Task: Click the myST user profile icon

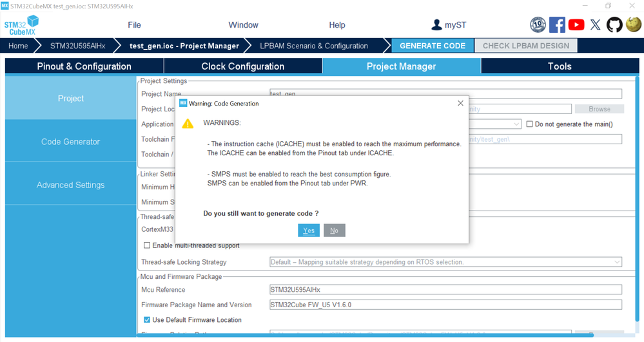Action: coord(436,24)
